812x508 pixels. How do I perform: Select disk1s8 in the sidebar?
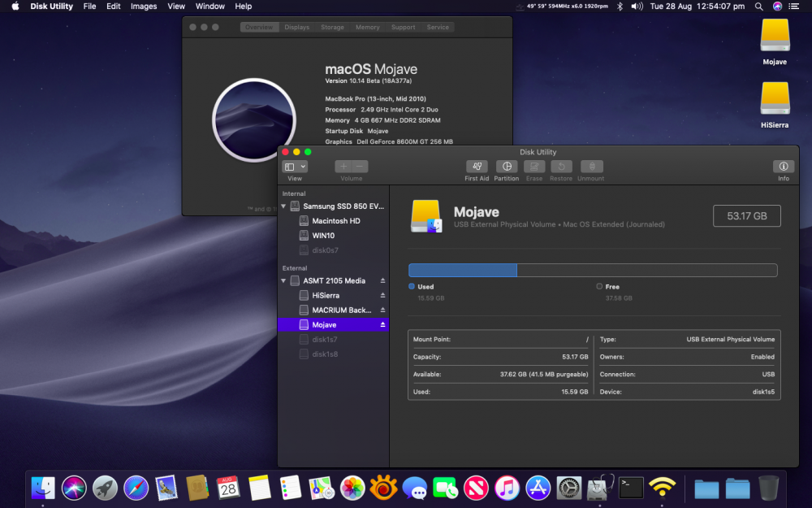(x=334, y=354)
